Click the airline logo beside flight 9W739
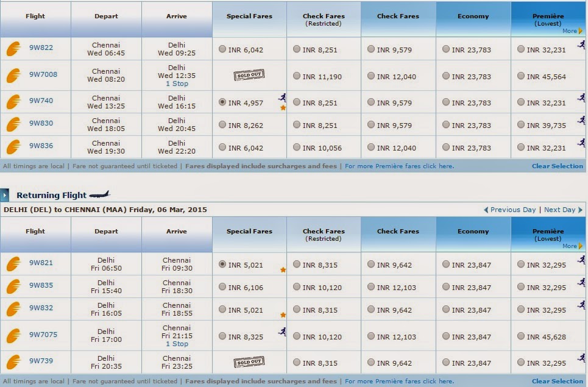588x387 pixels. [x=13, y=362]
